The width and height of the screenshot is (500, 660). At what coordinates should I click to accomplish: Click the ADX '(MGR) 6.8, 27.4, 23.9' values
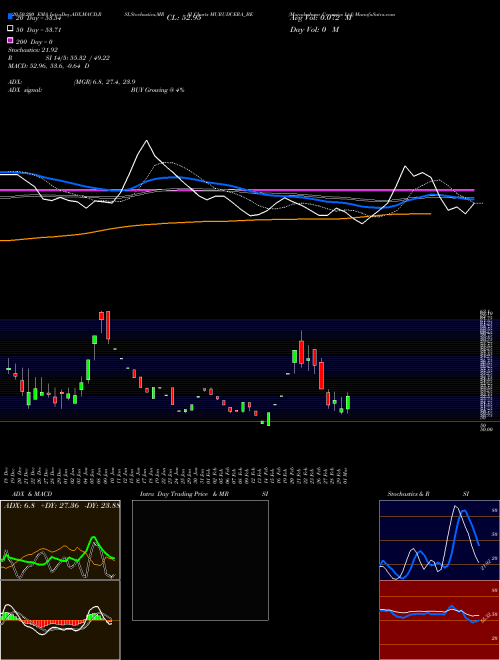click(104, 82)
